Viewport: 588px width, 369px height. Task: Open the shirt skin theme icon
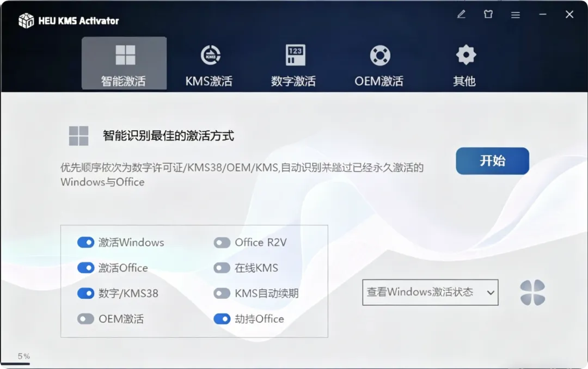pyautogui.click(x=488, y=15)
